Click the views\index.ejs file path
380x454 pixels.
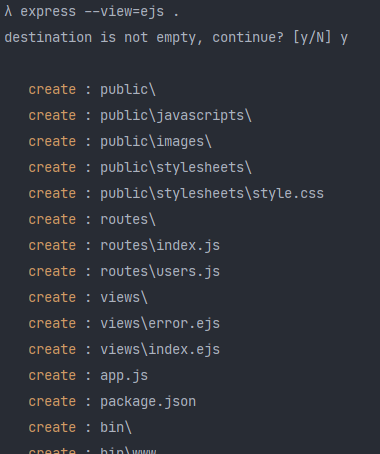point(160,350)
